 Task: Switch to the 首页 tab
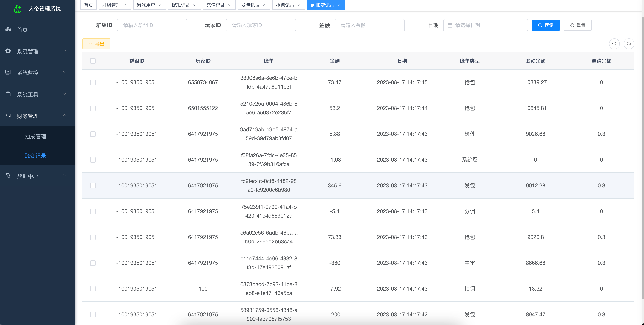(89, 5)
